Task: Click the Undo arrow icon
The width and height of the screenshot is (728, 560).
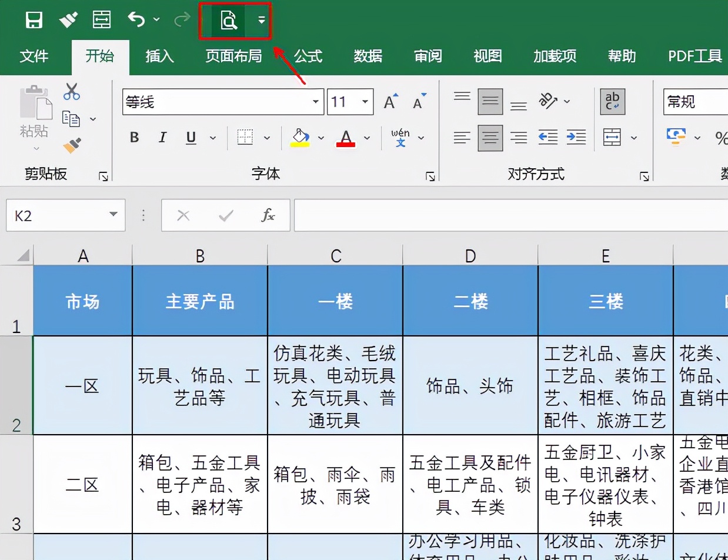Action: (136, 20)
